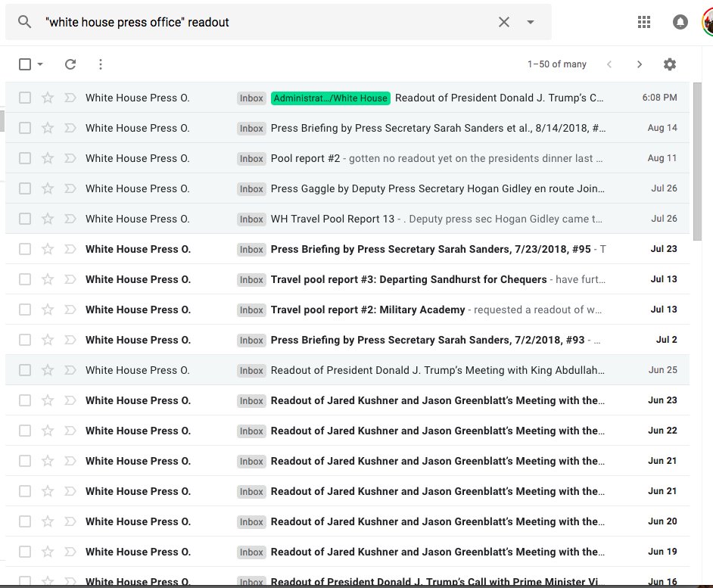Go to older results page
Screen dimensions: 713x588
pyautogui.click(x=640, y=64)
